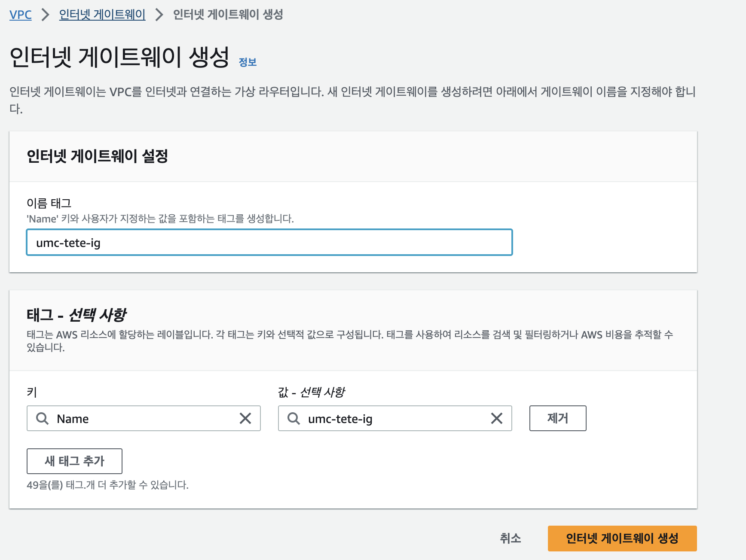Remove the tag with 제거 button
The image size is (746, 560).
tap(558, 418)
